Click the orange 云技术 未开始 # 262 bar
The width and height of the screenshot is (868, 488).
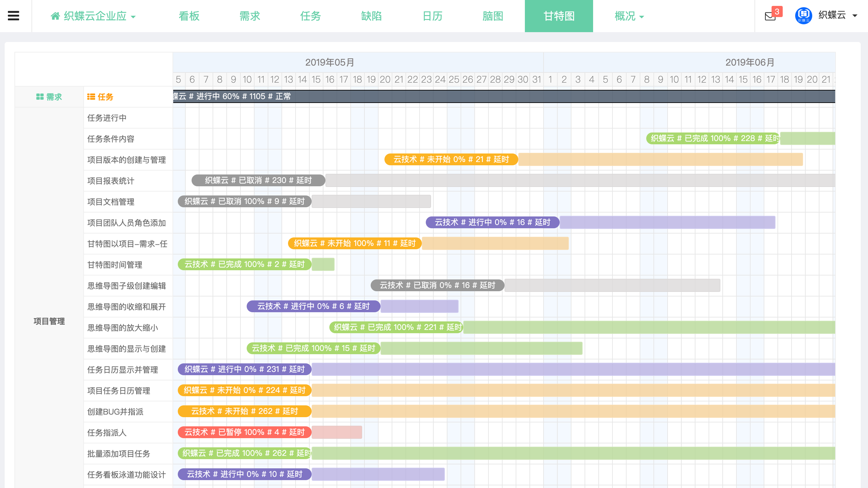(x=245, y=411)
